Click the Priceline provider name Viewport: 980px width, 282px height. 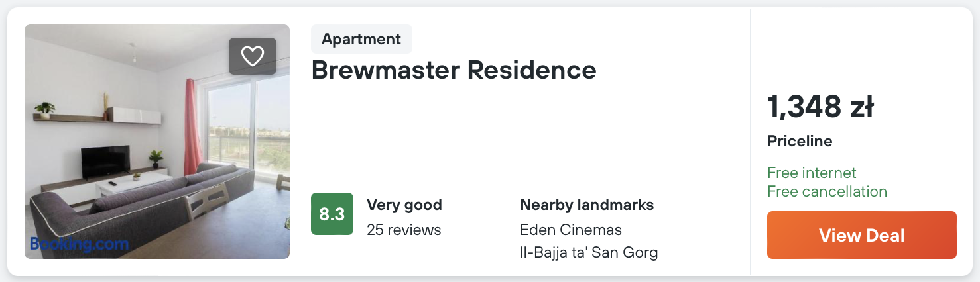[x=800, y=141]
